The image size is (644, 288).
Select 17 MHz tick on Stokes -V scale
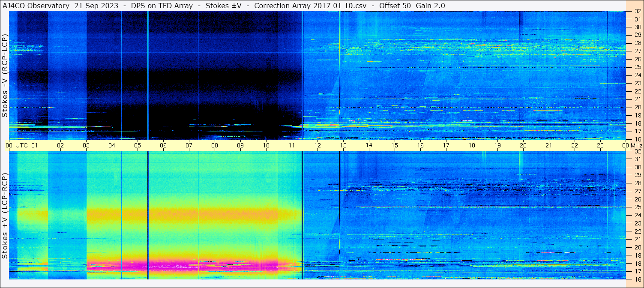(637, 131)
